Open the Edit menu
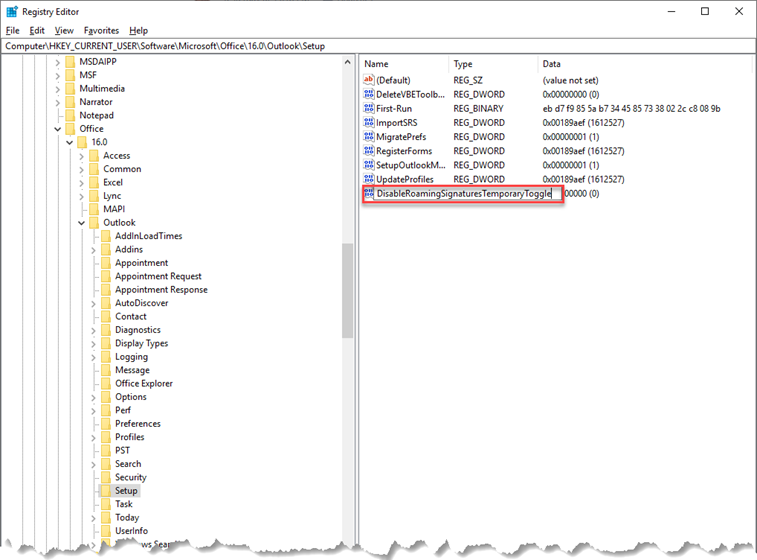The height and width of the screenshot is (560, 757). 37,30
